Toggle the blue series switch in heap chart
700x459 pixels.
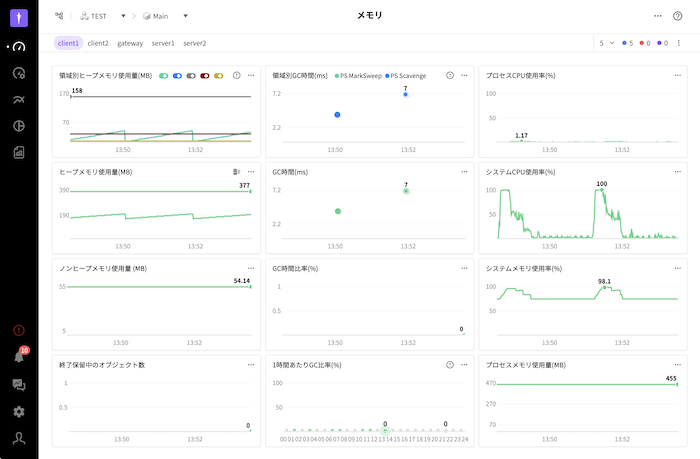(x=177, y=75)
